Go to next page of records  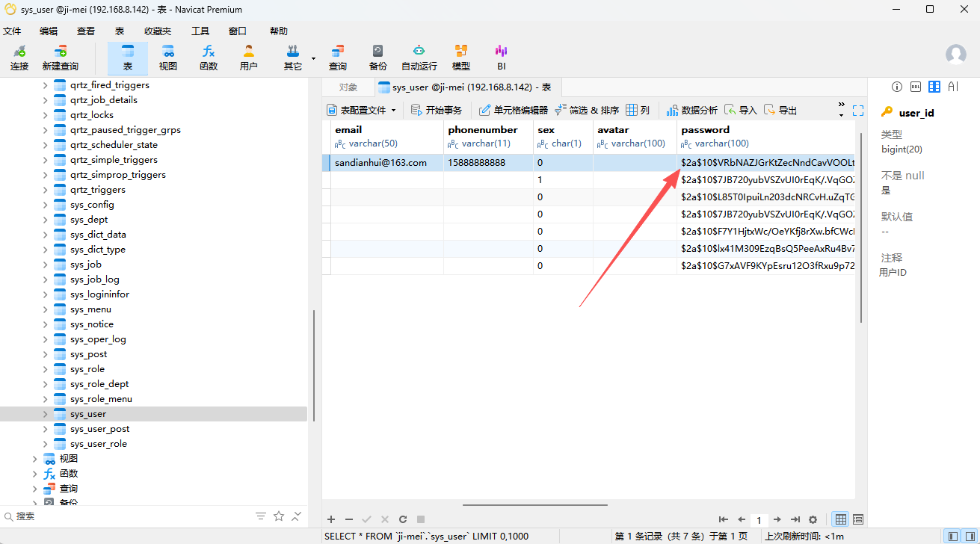(x=777, y=519)
